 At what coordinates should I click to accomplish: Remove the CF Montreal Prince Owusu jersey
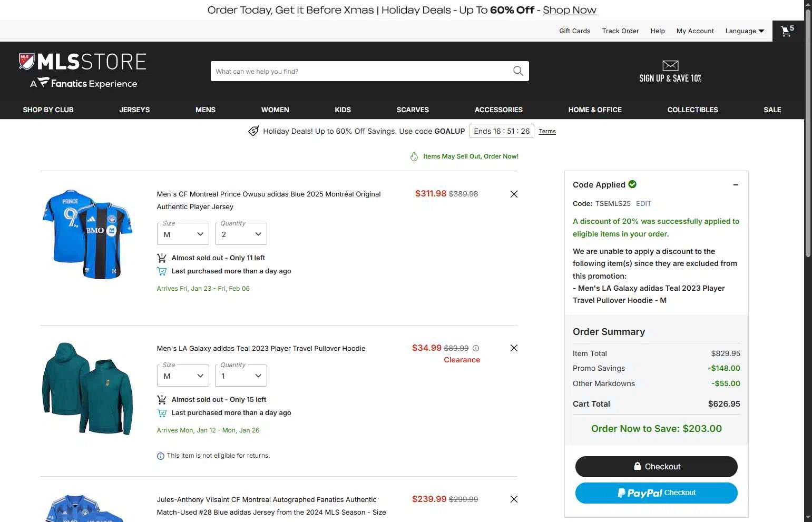click(x=514, y=194)
